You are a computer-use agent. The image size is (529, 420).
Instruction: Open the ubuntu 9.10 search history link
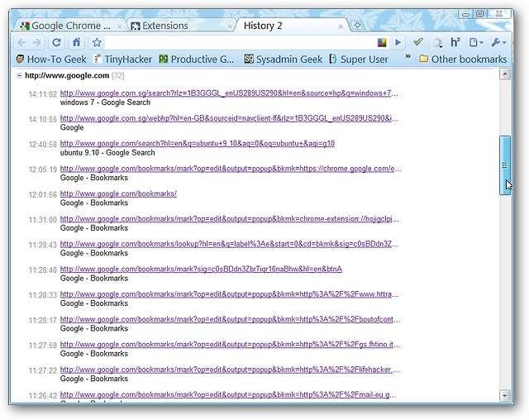pyautogui.click(x=197, y=143)
